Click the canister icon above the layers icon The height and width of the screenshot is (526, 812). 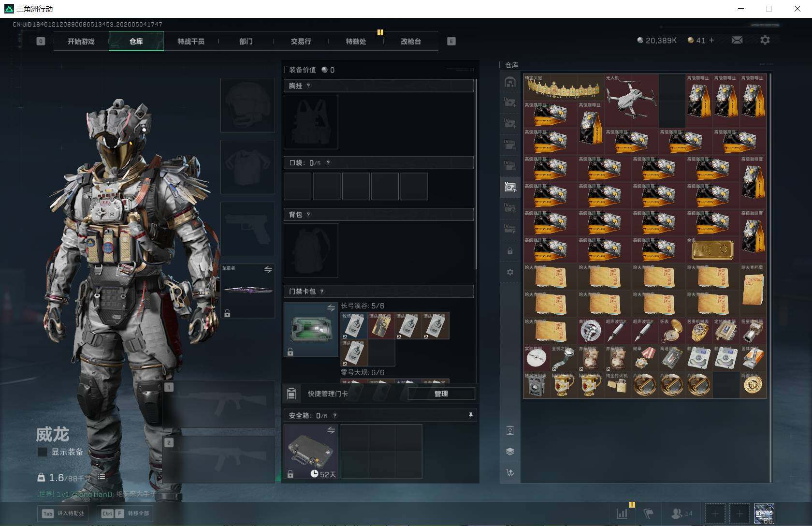[510, 430]
